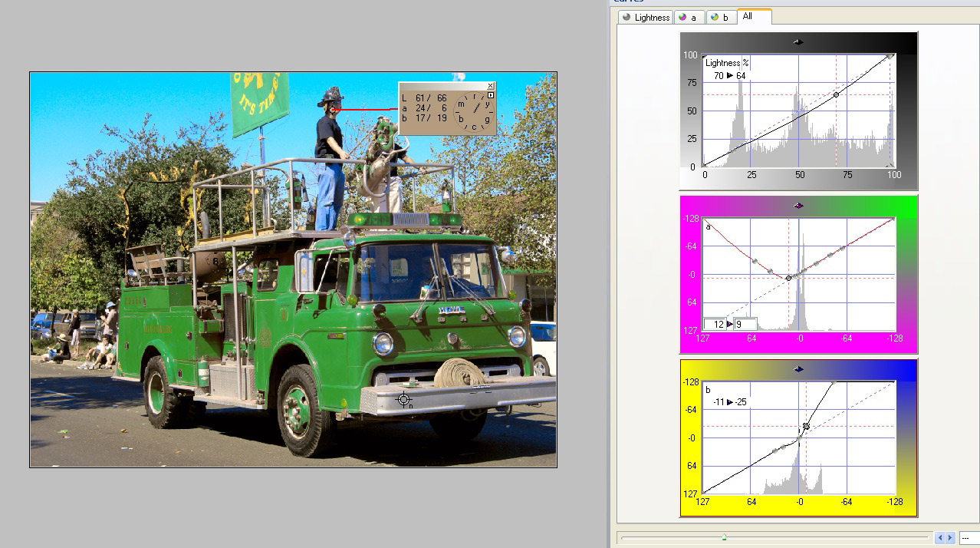This screenshot has height=548, width=980.
Task: Click the '-11 ▶ -25' b curve readout
Action: 730,402
